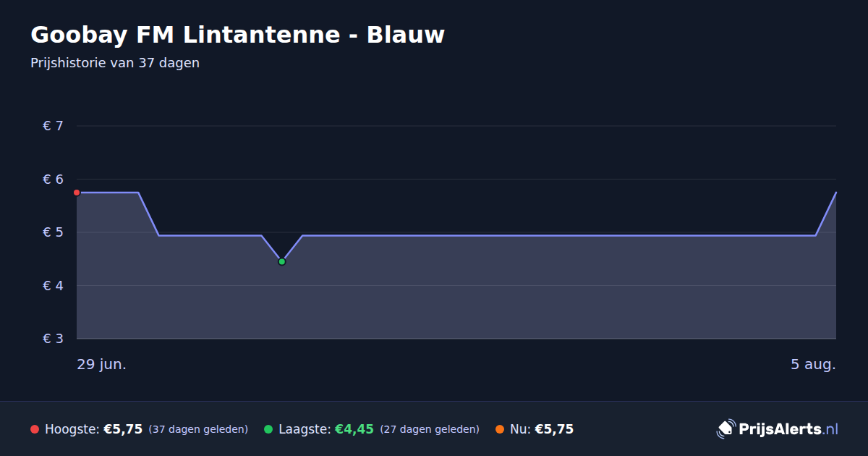Click the € 7 axis label
The height and width of the screenshot is (456, 868).
click(x=54, y=126)
